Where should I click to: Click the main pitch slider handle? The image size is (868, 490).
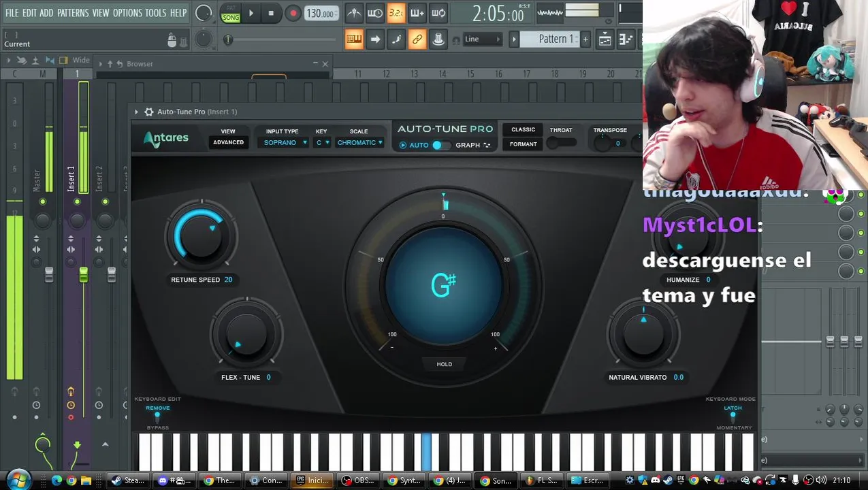pos(228,40)
